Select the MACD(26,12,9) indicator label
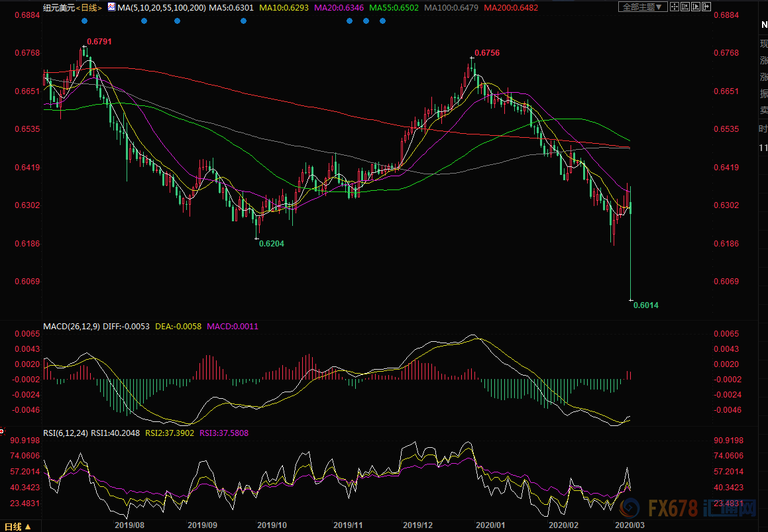This screenshot has height=532, width=768. 72,326
